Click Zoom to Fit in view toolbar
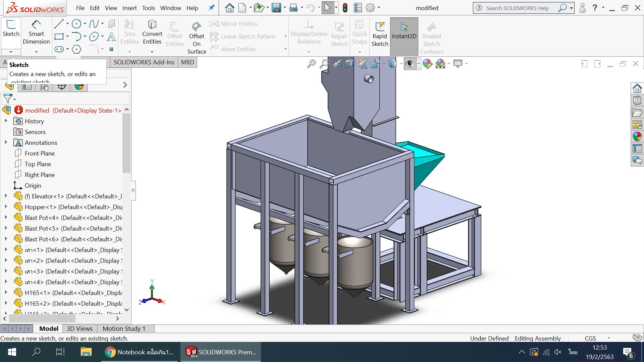644x362 pixels. tap(311, 64)
